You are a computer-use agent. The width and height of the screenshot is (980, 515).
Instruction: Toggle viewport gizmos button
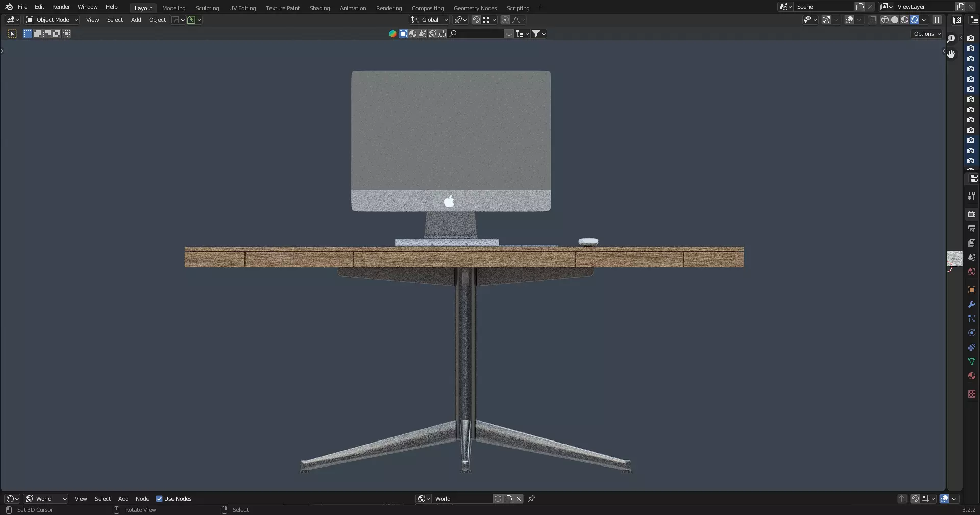tap(826, 20)
